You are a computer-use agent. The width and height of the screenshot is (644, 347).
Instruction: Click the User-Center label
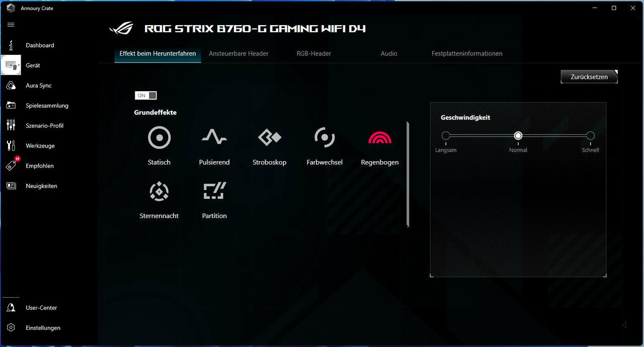(x=41, y=308)
